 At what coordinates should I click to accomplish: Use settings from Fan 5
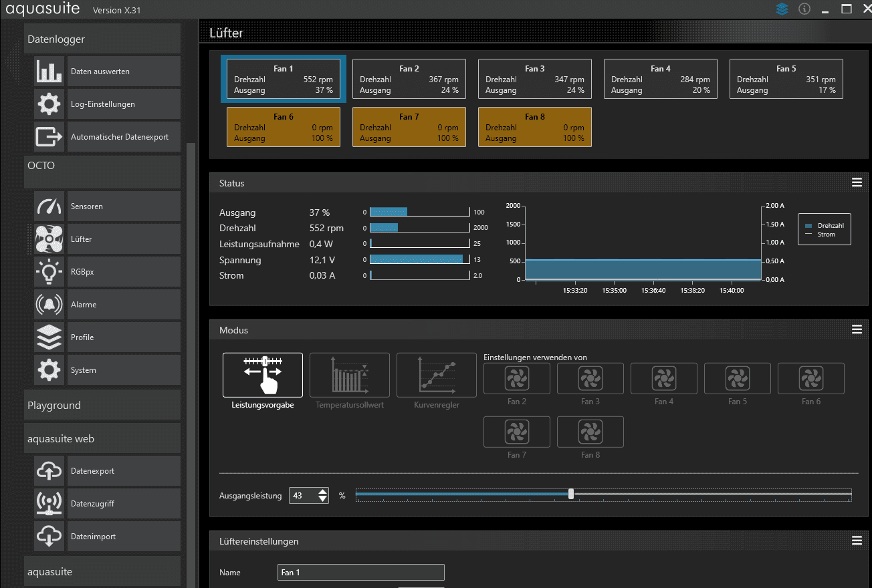tap(738, 379)
